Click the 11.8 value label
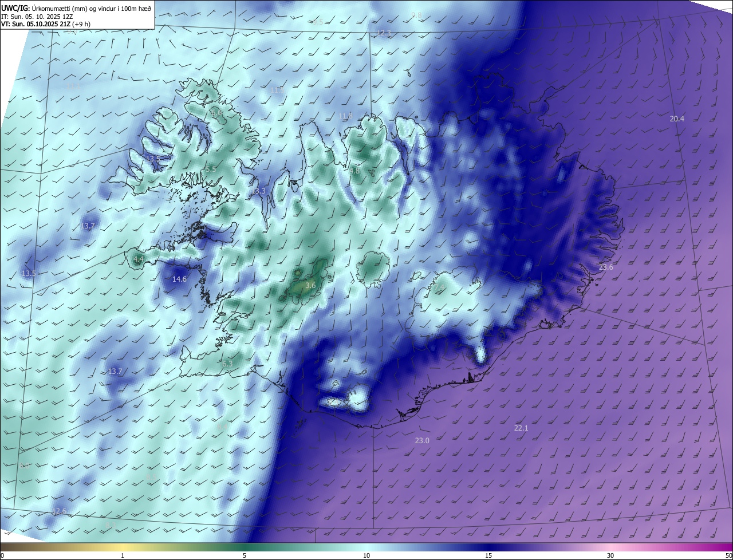The width and height of the screenshot is (733, 560). 345,116
